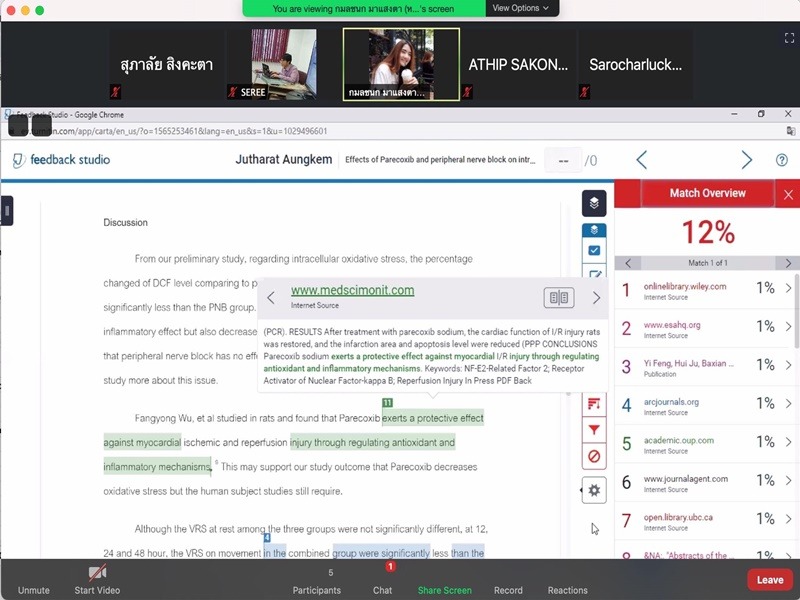Screen dimensions: 800x600
Task: Open the black layers panel icon
Action: coord(594,203)
